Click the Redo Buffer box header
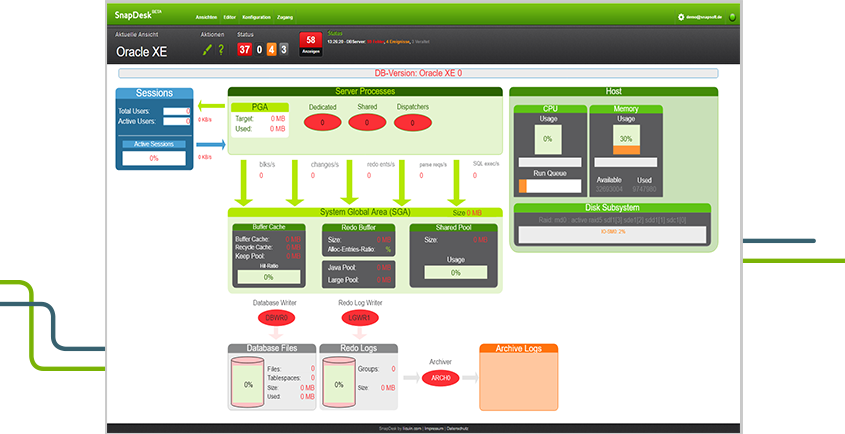 (x=358, y=228)
